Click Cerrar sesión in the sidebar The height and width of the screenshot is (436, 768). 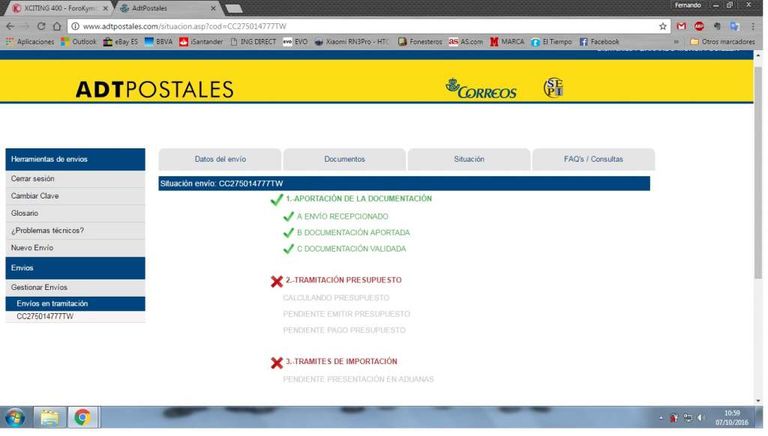(x=33, y=179)
